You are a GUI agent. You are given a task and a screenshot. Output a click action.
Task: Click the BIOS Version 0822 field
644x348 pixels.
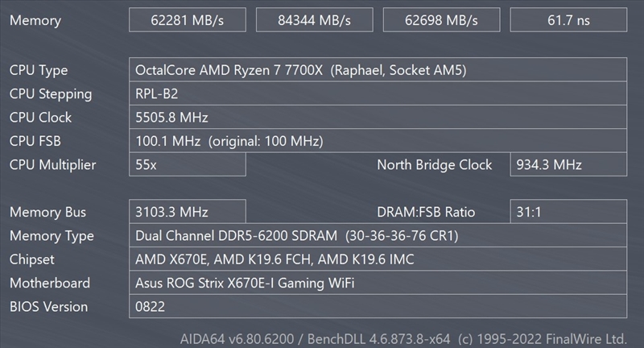[378, 307]
